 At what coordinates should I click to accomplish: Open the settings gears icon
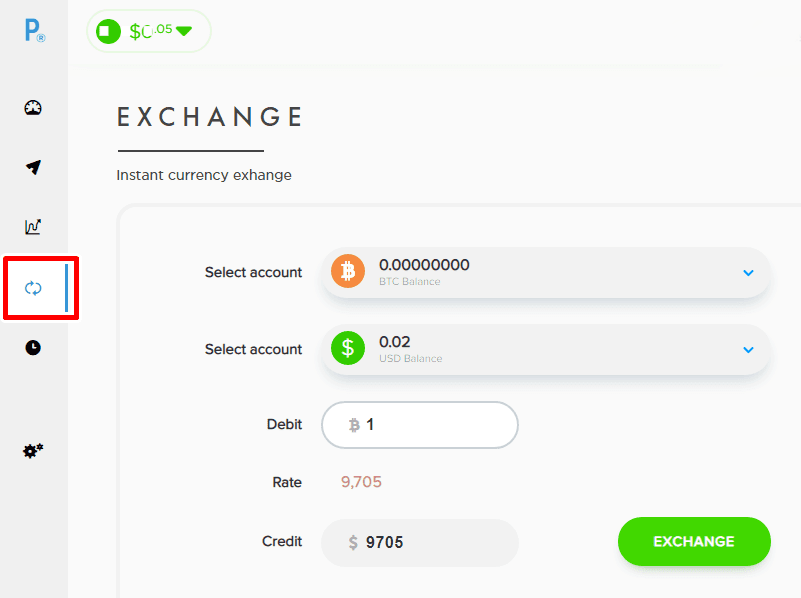[33, 450]
